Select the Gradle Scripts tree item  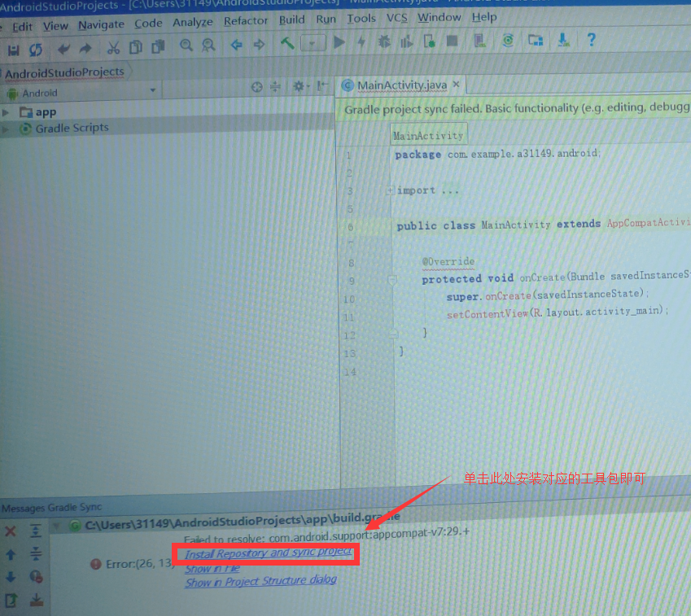[x=72, y=129]
